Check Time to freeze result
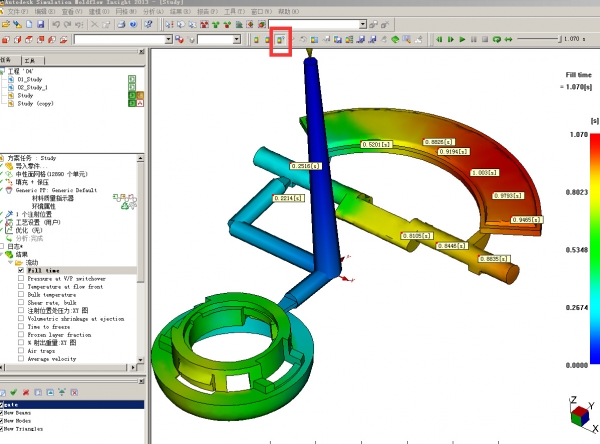Viewport: 600px width, 444px height. 21,326
